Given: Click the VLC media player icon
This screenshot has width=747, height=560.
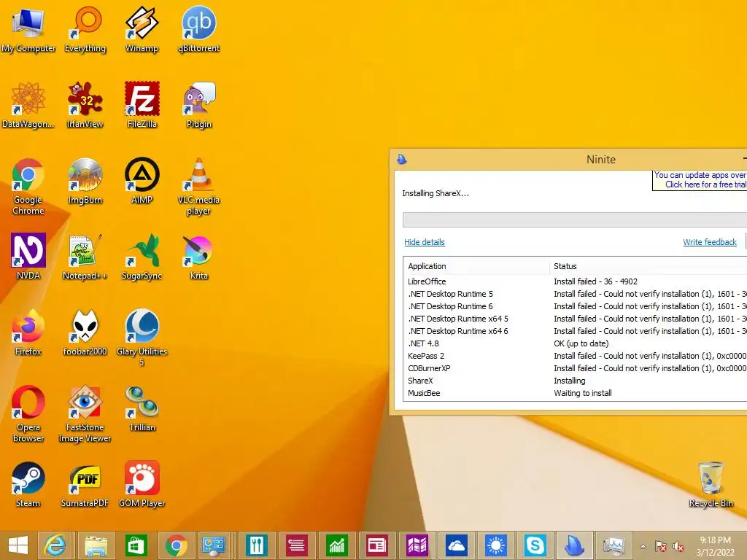Looking at the screenshot, I should coord(198,187).
